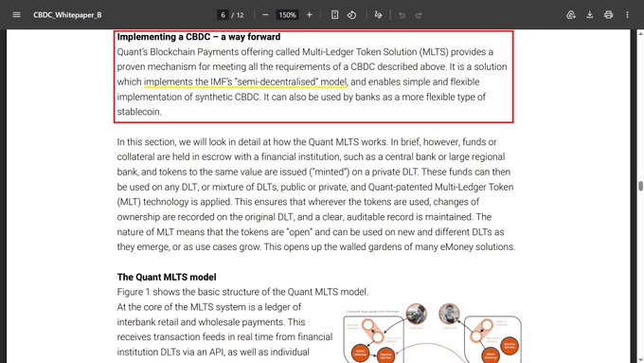Download the CBDC whitepaper PDF

click(x=590, y=15)
